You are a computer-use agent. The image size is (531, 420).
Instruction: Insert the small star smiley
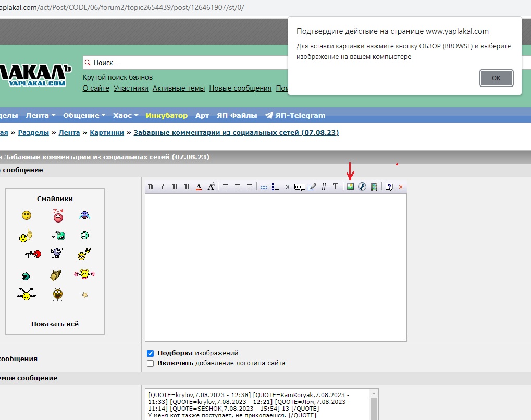tap(84, 295)
